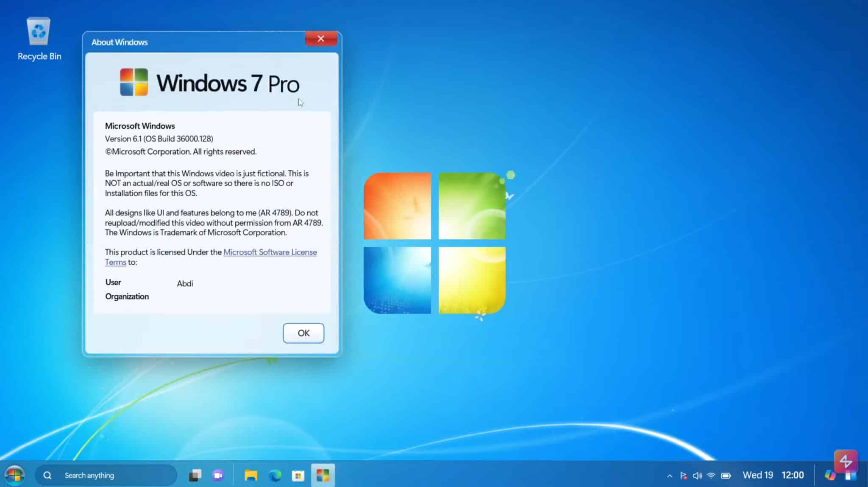Open Copilot from the system tray
The image size is (868, 487).
point(829,475)
